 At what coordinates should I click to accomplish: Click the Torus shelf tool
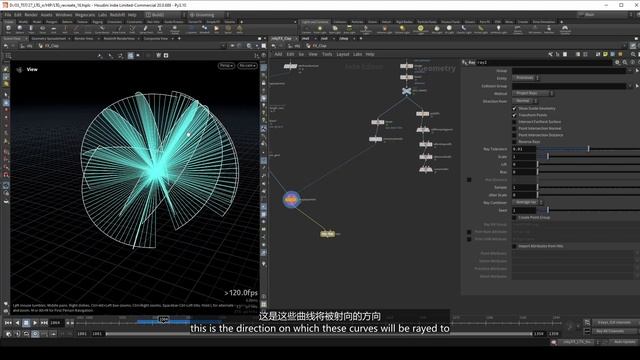(x=42, y=29)
